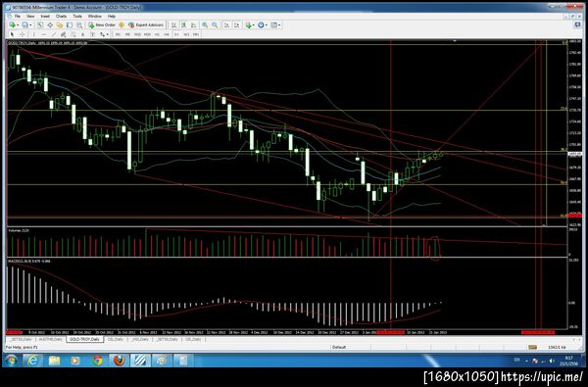Click the Windows Start button

(x=11, y=361)
